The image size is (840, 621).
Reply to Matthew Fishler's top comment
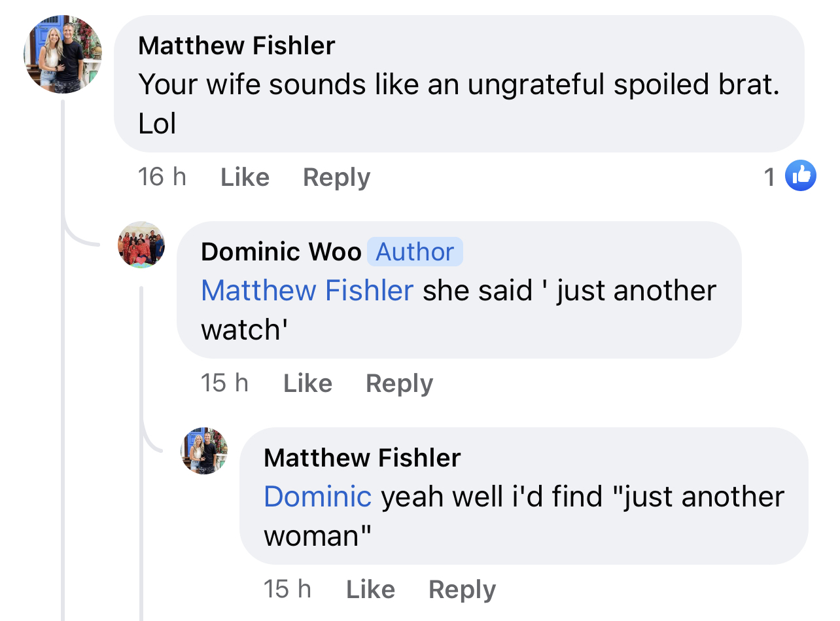[x=336, y=177]
